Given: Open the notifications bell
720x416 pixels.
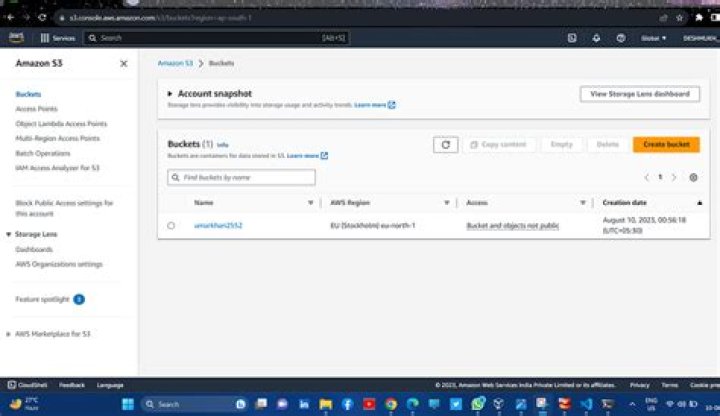Looking at the screenshot, I should tap(596, 38).
